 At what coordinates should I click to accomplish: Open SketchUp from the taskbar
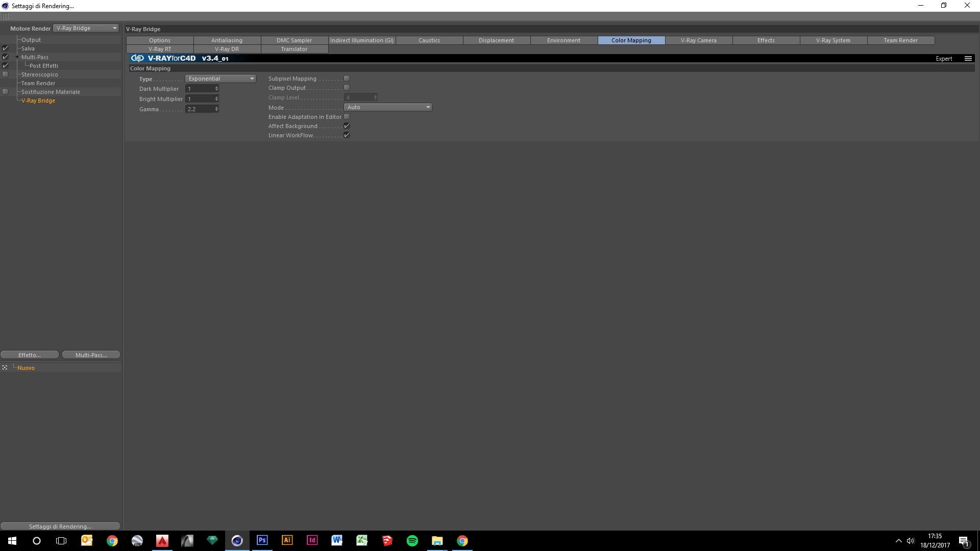pos(387,540)
